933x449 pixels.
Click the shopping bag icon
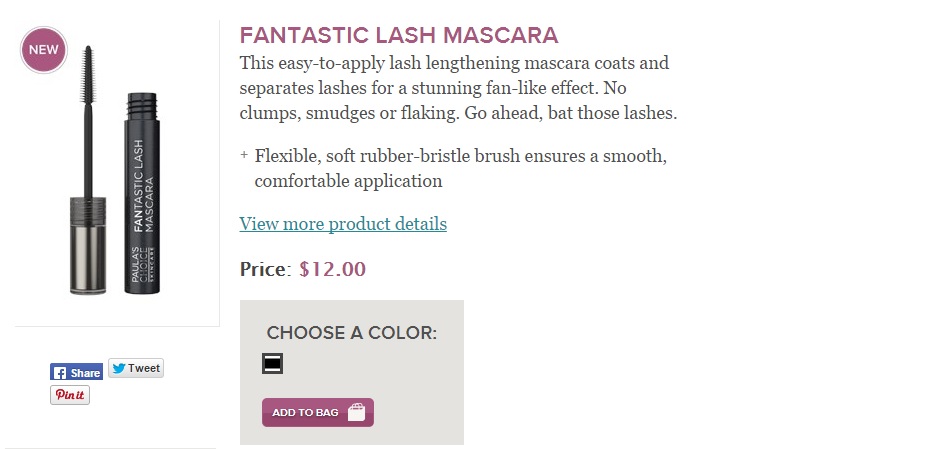(x=356, y=412)
